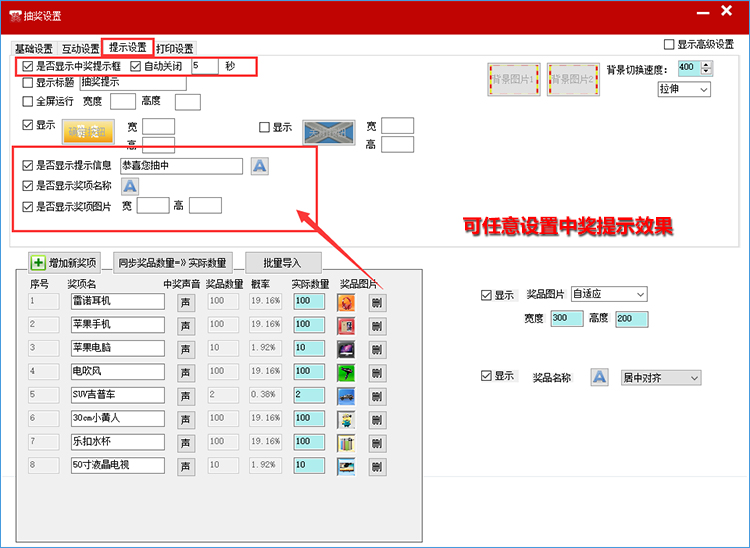Click 批量导入 button
Image resolution: width=750 pixels, height=548 pixels.
[283, 263]
